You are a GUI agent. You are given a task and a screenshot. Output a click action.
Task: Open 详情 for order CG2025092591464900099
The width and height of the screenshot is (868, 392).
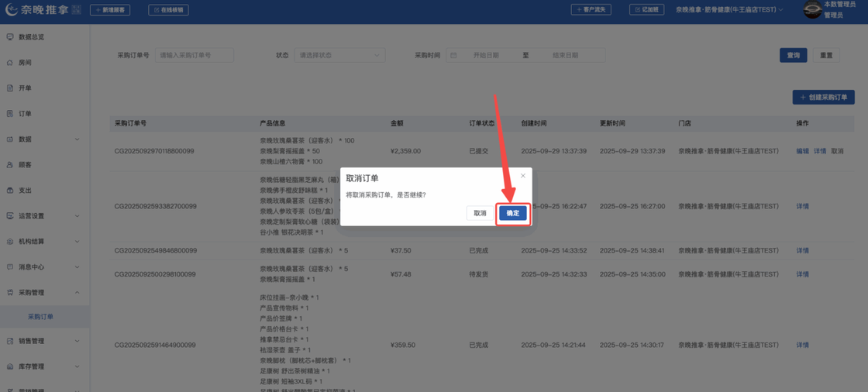point(802,345)
